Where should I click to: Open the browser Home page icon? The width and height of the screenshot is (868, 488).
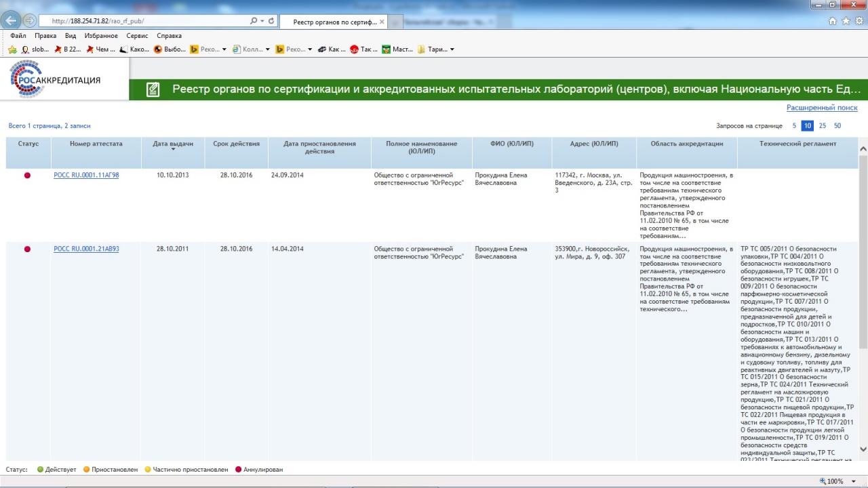[x=833, y=21]
